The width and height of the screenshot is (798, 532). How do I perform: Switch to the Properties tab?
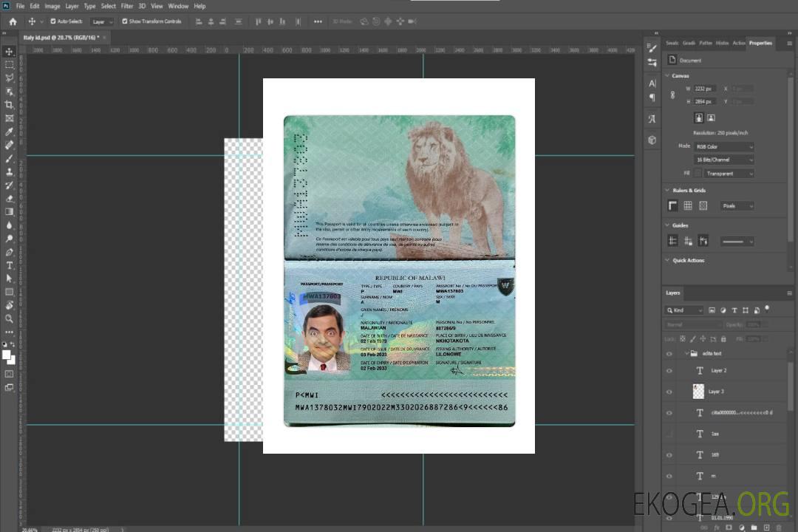760,44
